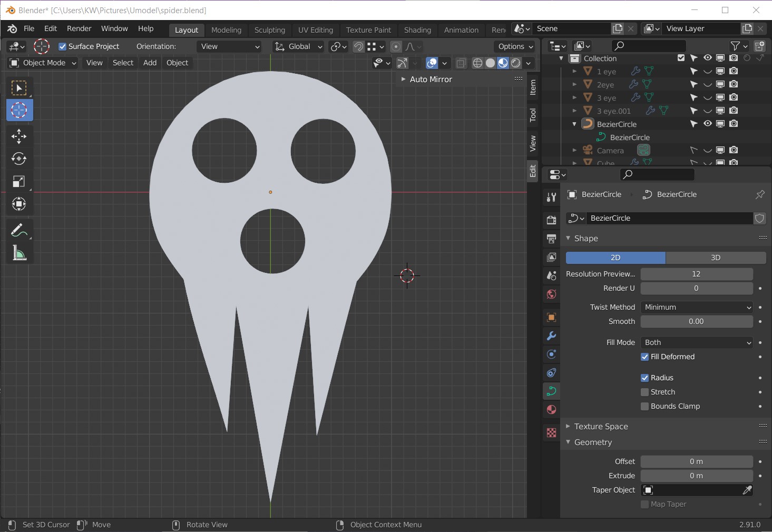This screenshot has height=532, width=772.
Task: Switch to the Sculpting workspace tab
Action: click(269, 30)
